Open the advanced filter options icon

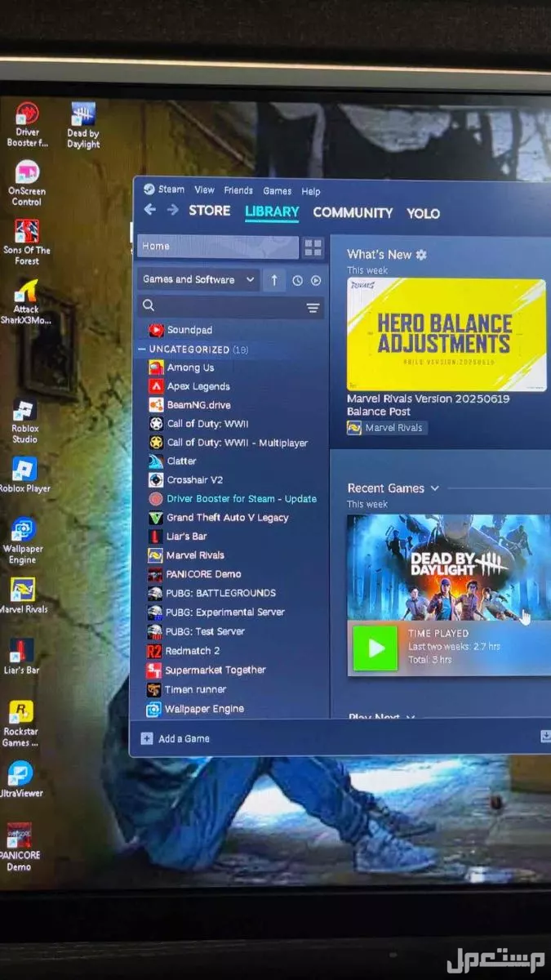click(x=313, y=307)
